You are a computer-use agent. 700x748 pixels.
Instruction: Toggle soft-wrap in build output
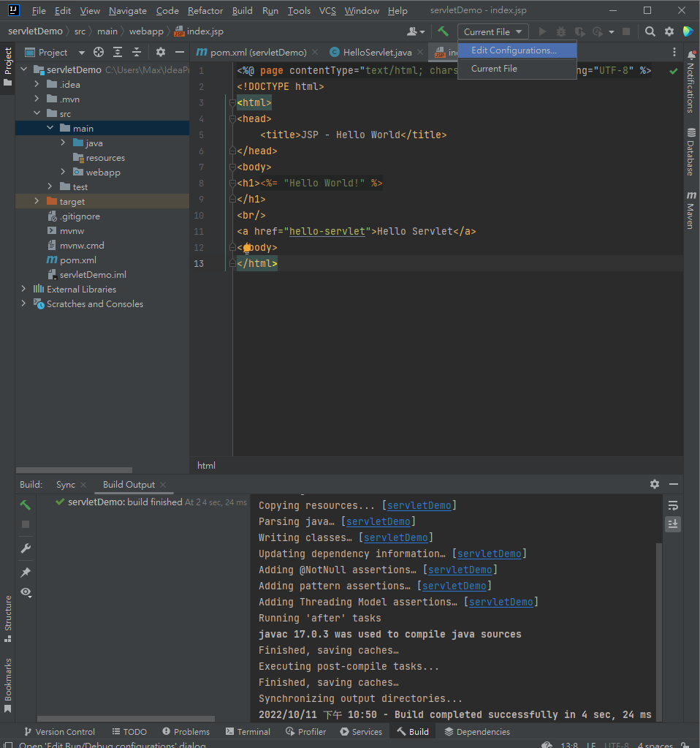(673, 505)
